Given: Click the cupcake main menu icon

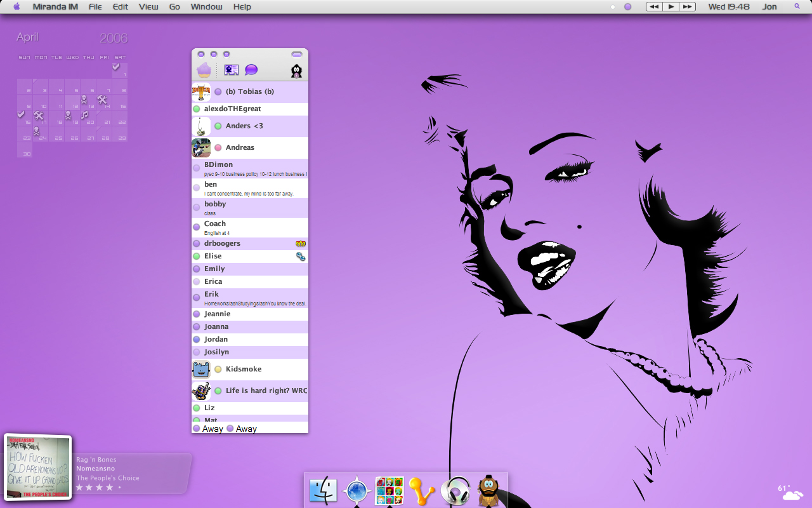Looking at the screenshot, I should (x=204, y=70).
